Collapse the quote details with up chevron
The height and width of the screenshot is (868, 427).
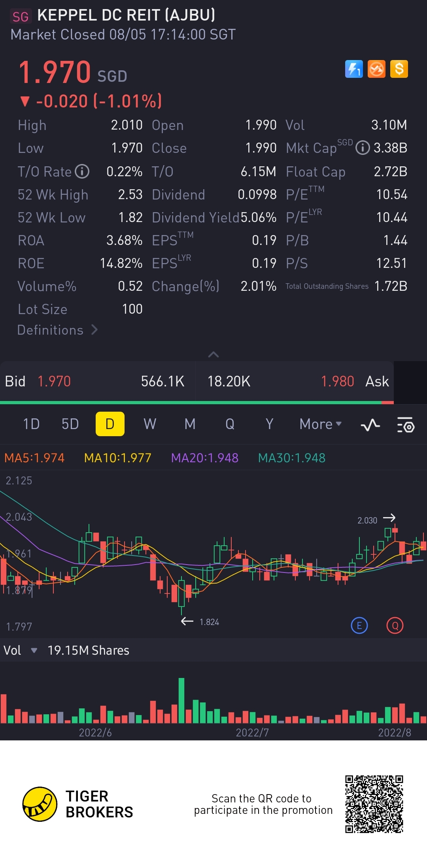pyautogui.click(x=213, y=354)
